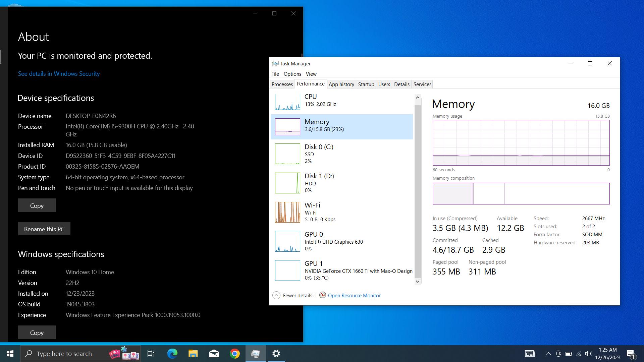Switch to the Startup tab
The image size is (644, 362).
click(366, 84)
